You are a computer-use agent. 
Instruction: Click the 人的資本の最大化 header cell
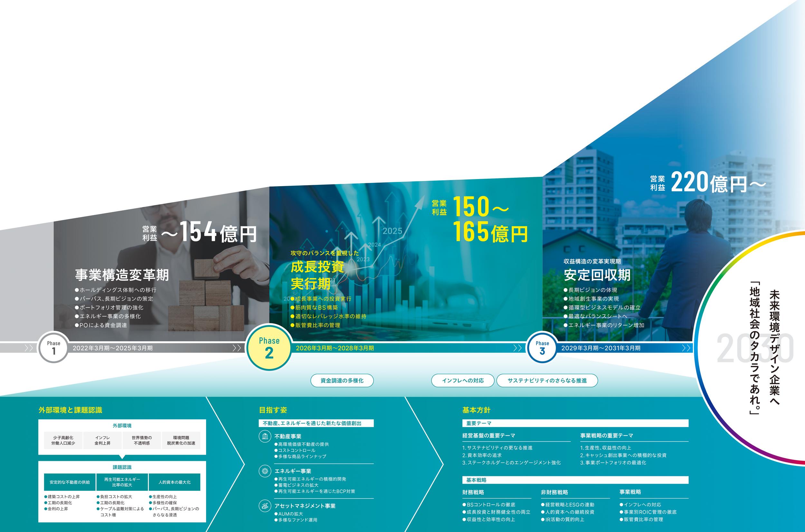point(175,482)
